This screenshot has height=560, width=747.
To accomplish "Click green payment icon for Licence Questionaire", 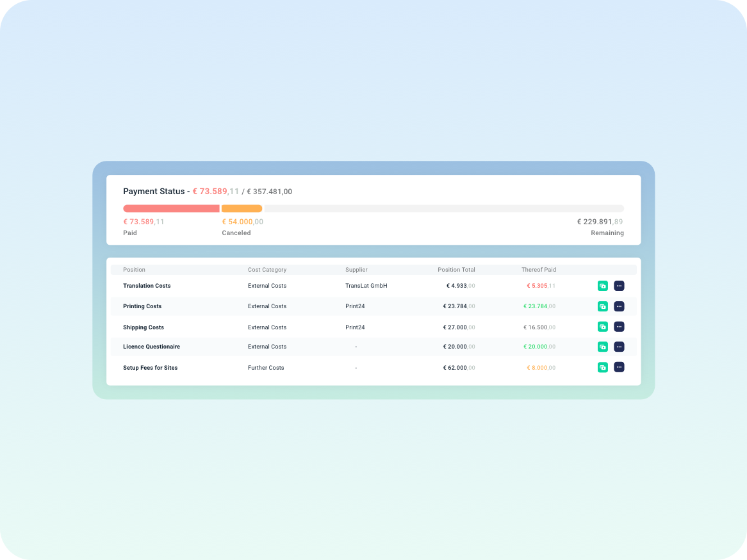I will (602, 347).
